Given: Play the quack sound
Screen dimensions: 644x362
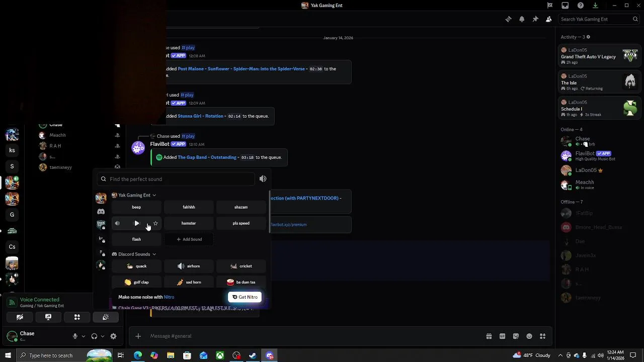Looking at the screenshot, I should pyautogui.click(x=136, y=266).
